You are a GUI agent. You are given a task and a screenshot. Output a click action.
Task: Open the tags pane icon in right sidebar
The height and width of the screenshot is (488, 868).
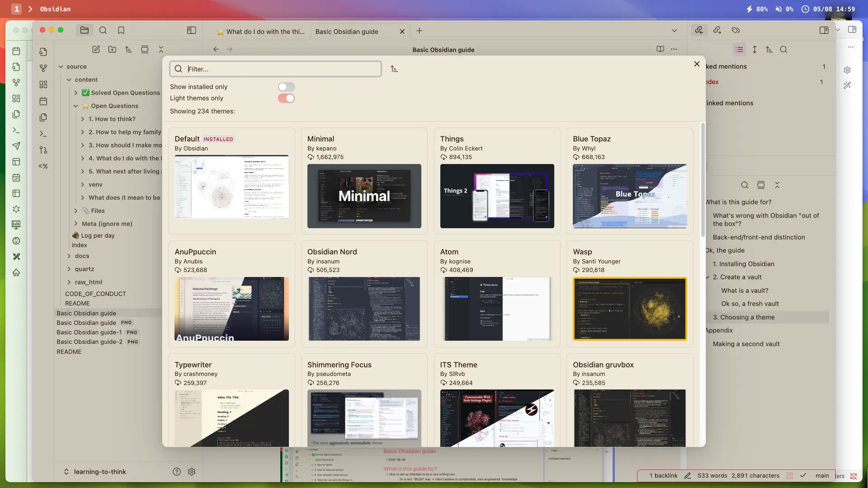point(736,30)
